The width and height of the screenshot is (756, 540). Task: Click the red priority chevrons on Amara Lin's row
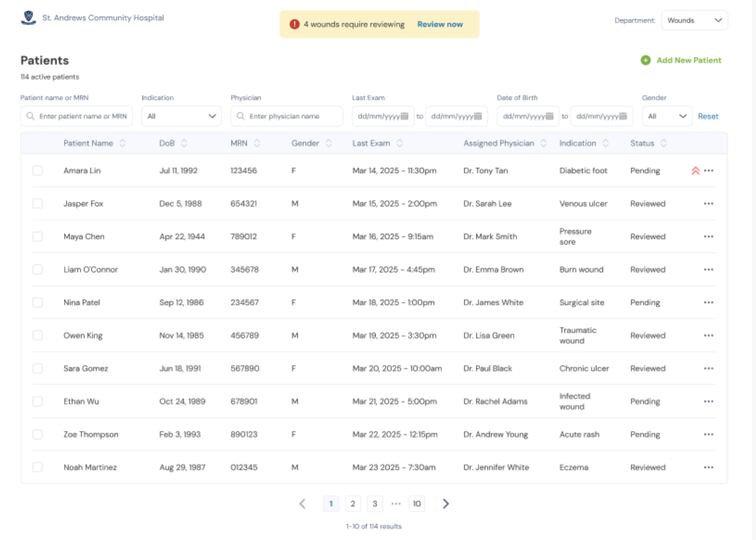(x=695, y=171)
